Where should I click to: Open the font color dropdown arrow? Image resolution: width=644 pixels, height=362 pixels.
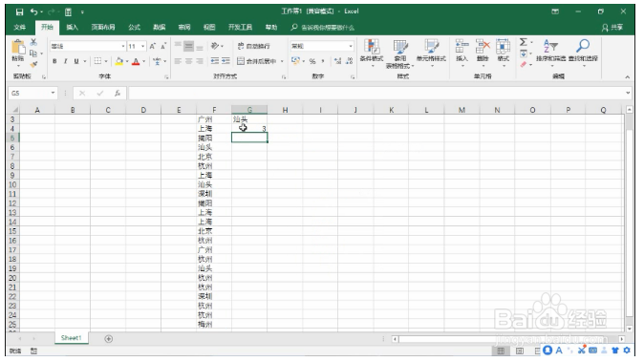[x=143, y=61]
